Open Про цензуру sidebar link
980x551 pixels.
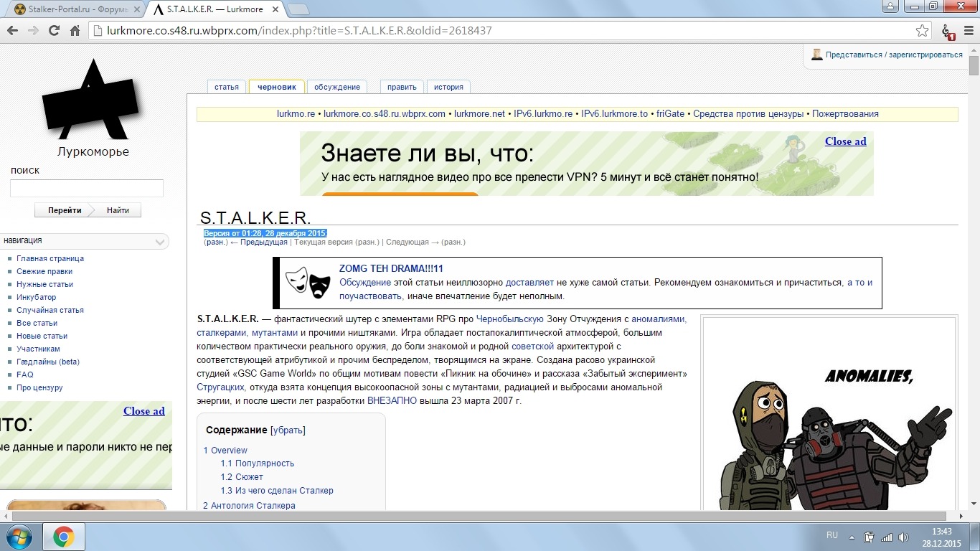(x=39, y=387)
